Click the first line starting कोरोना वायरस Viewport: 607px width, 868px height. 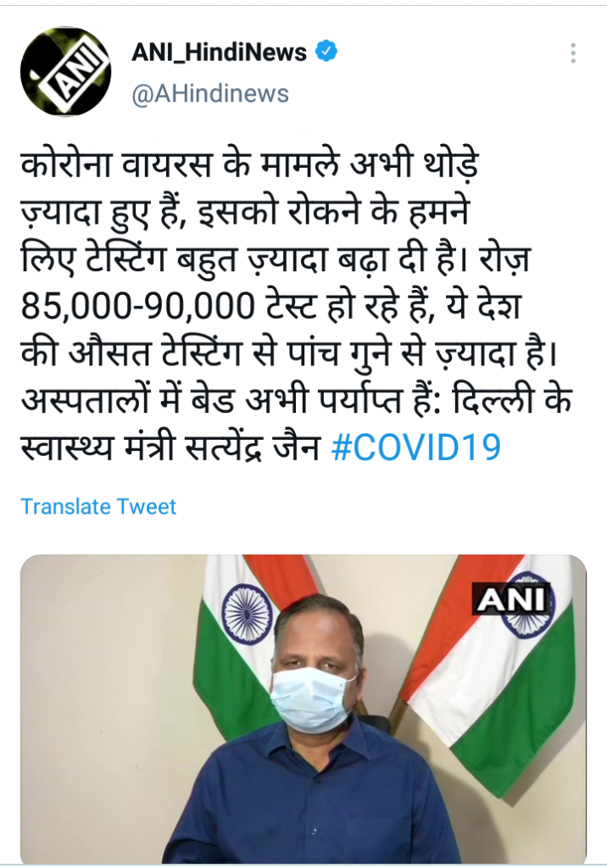tap(249, 165)
